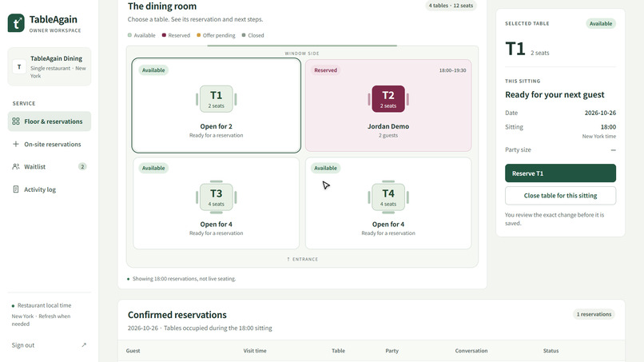Viewport: 644px width, 362px height.
Task: Click Close table for this sitting
Action: [560, 196]
